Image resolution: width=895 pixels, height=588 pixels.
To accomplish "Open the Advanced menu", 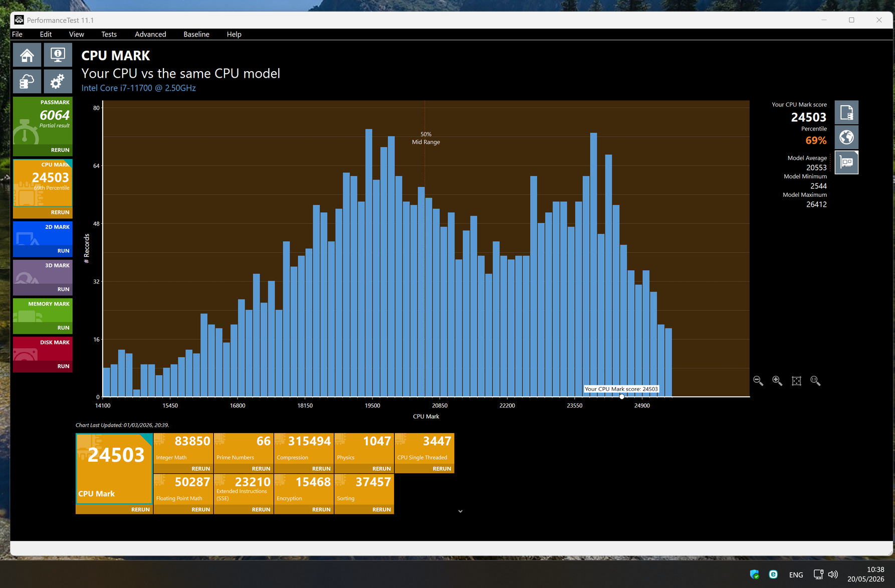I will (150, 35).
